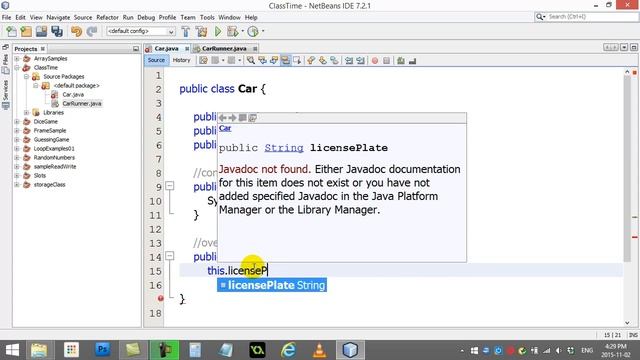Open the Services side tab

coord(5,94)
